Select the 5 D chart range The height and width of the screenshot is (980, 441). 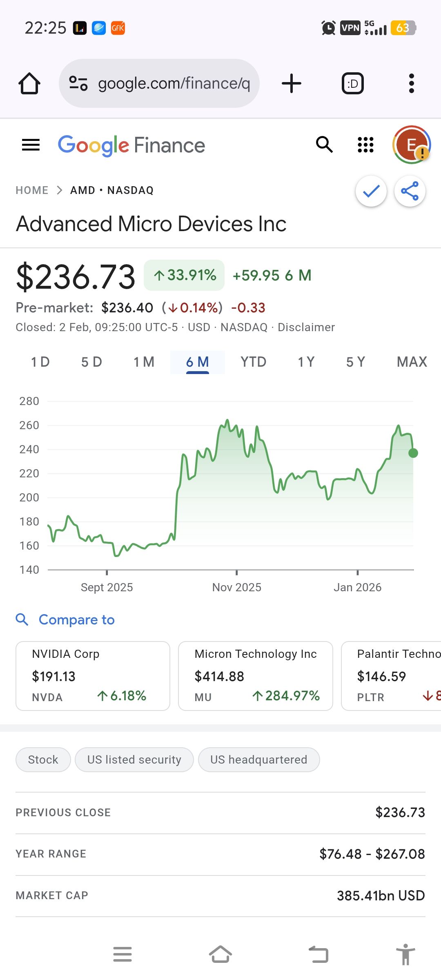pyautogui.click(x=91, y=362)
